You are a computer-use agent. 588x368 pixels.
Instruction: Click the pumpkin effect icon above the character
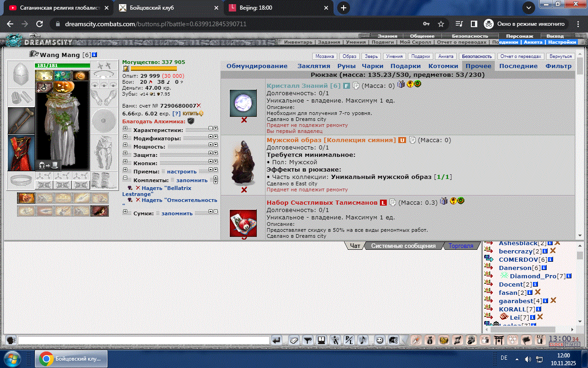point(80,75)
